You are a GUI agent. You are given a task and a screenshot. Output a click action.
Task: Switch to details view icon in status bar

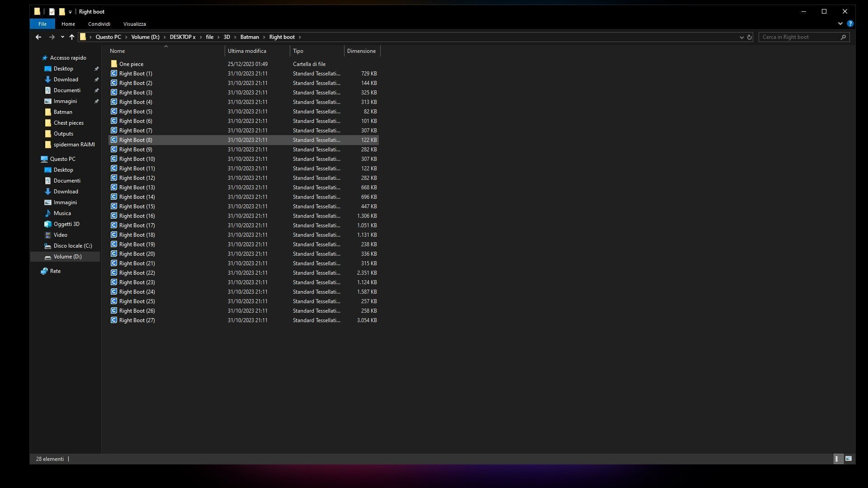click(837, 459)
